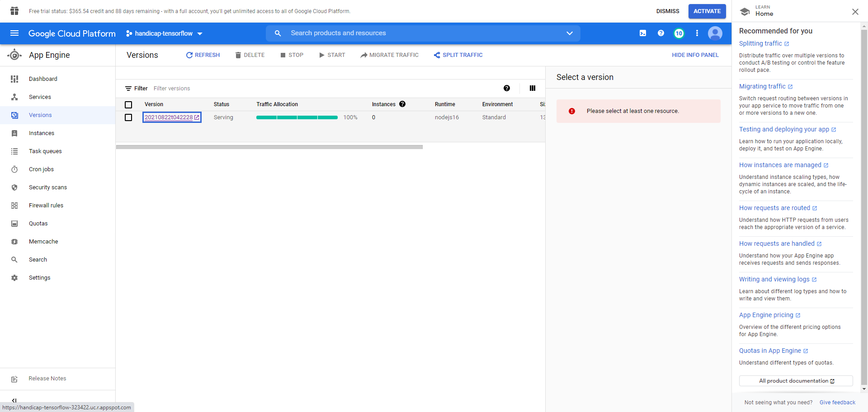868x412 pixels.
Task: Activate Cloud Shell terminal icon
Action: (643, 33)
